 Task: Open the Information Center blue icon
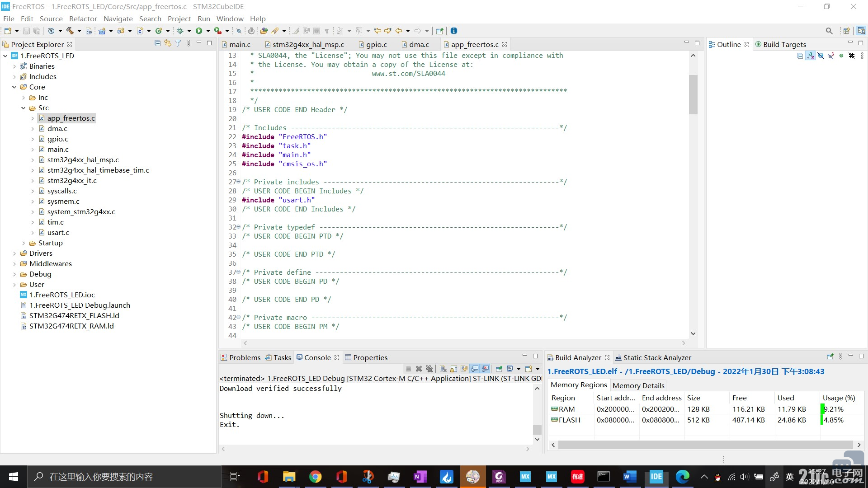454,31
